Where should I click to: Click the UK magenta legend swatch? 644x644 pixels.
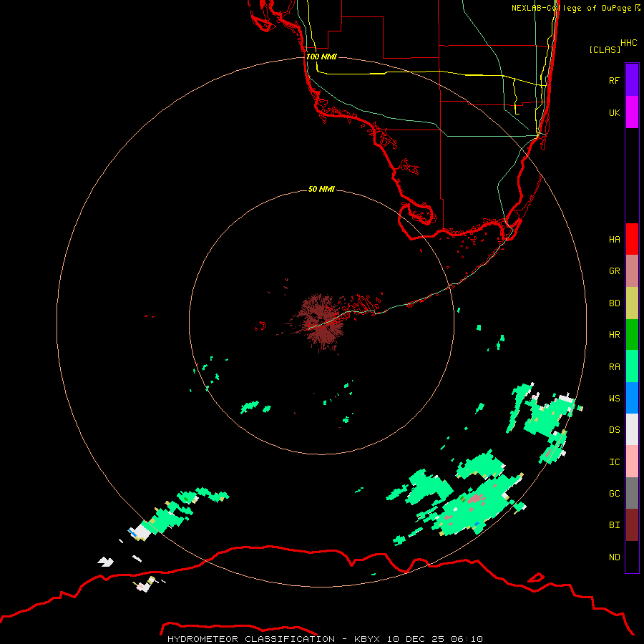pos(632,112)
